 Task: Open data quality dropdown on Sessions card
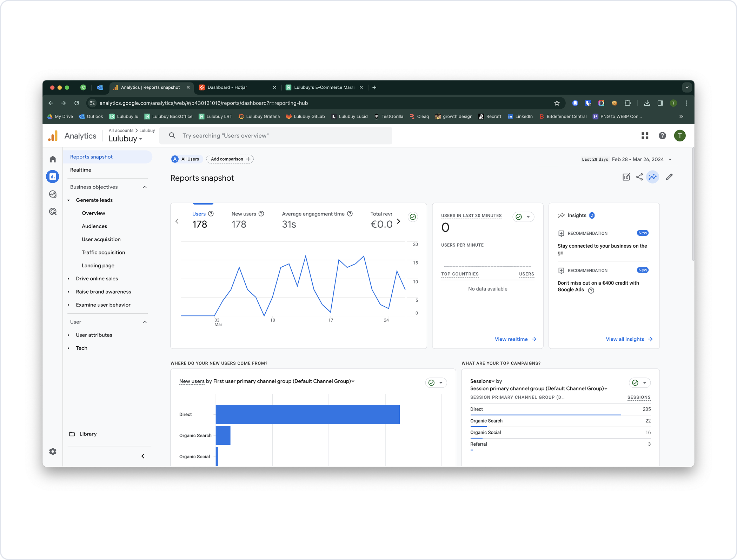tap(639, 383)
